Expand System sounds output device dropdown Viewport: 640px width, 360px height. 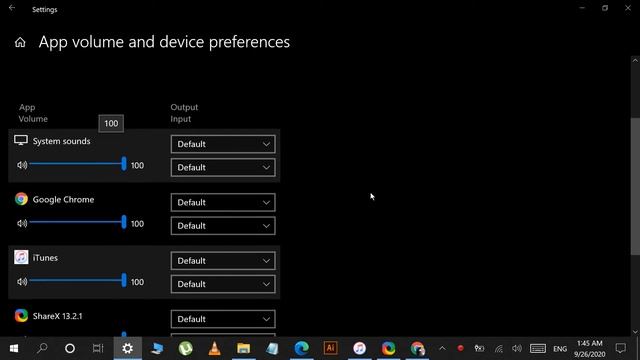(x=223, y=144)
